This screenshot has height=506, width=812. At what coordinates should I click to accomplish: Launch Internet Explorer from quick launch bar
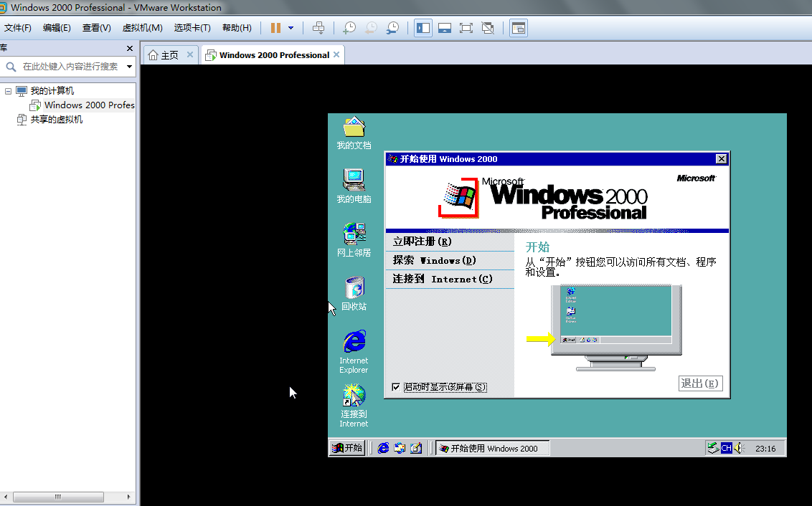(x=383, y=448)
